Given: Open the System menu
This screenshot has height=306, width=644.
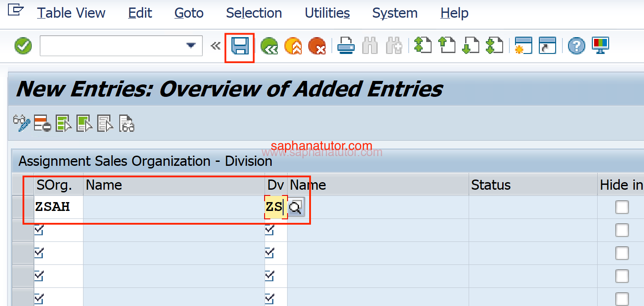Looking at the screenshot, I should click(395, 13).
